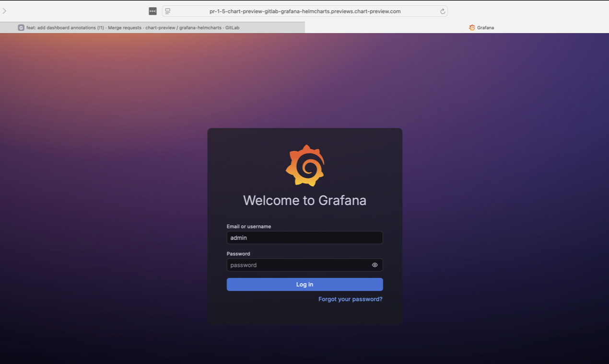Click the Password label text
Viewport: 609px width, 364px height.
pyautogui.click(x=238, y=254)
